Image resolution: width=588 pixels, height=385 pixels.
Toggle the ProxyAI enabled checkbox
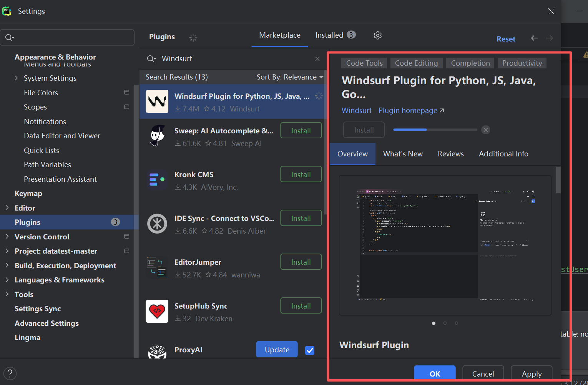point(310,350)
